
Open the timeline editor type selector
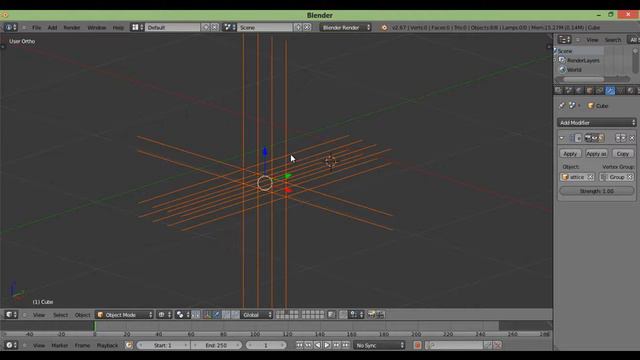(x=11, y=345)
